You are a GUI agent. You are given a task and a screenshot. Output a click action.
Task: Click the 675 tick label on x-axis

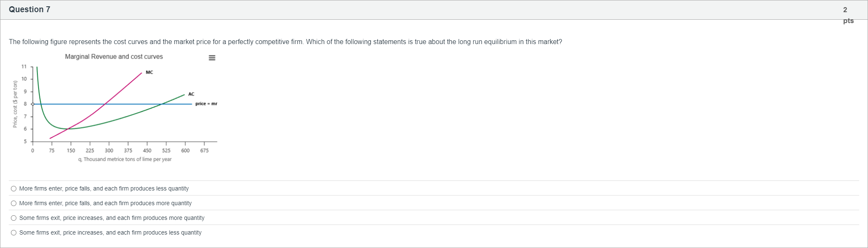tap(204, 151)
